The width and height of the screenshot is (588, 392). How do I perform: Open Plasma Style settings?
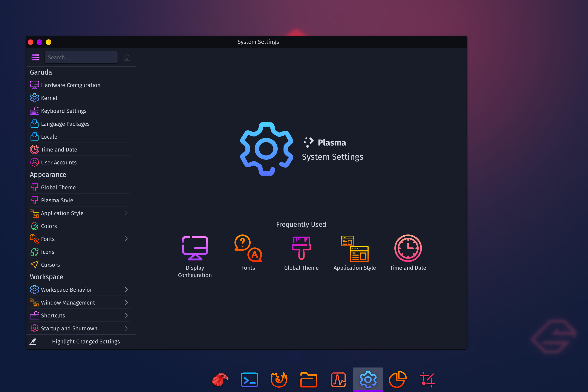coord(80,200)
